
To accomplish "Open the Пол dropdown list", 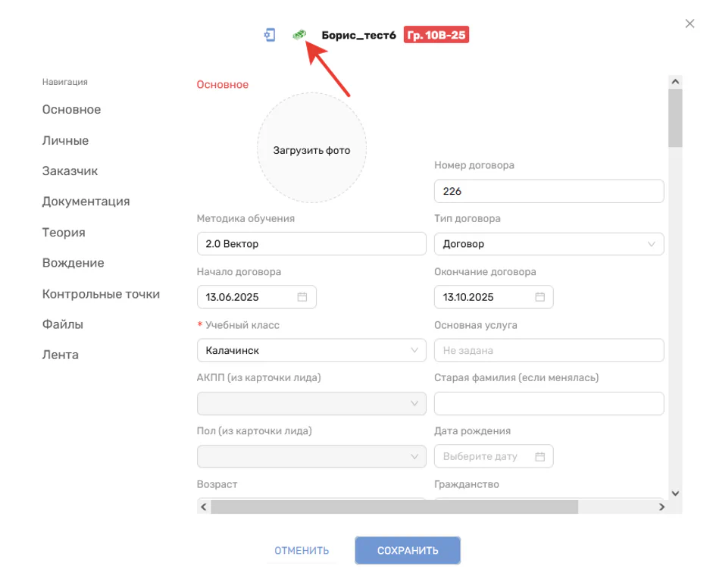I will [x=414, y=457].
